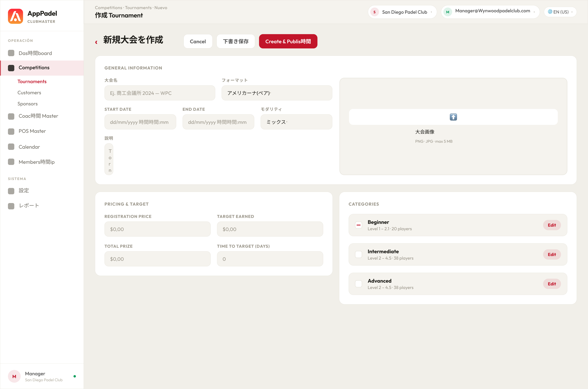Viewport: 588px width, 389px height.
Task: Click the AppPadel logo icon
Action: 15,16
